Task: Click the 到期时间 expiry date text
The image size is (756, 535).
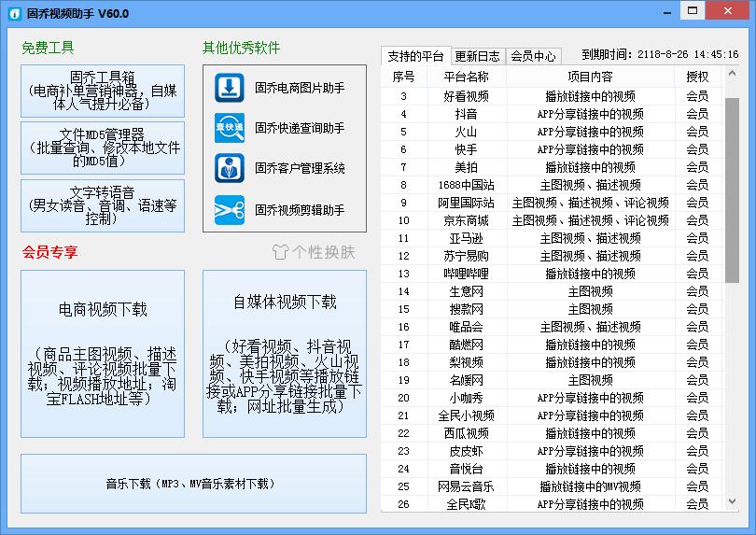Action: 660,54
